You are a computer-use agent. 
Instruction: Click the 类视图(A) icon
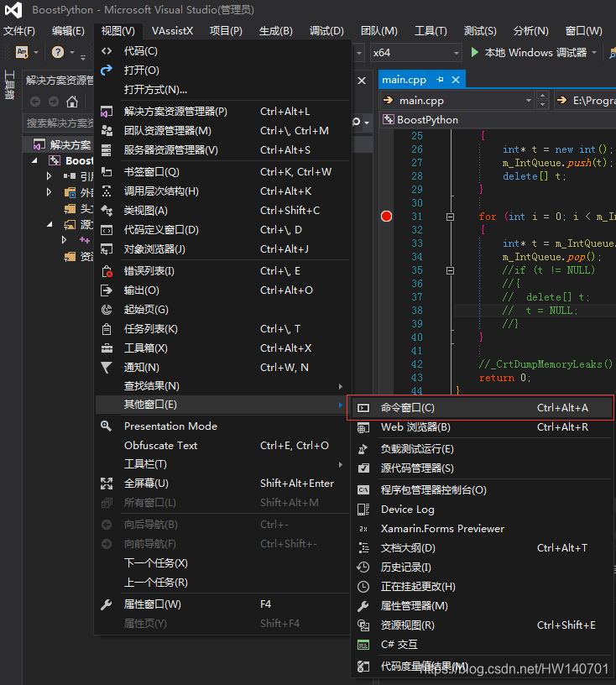[x=107, y=211]
